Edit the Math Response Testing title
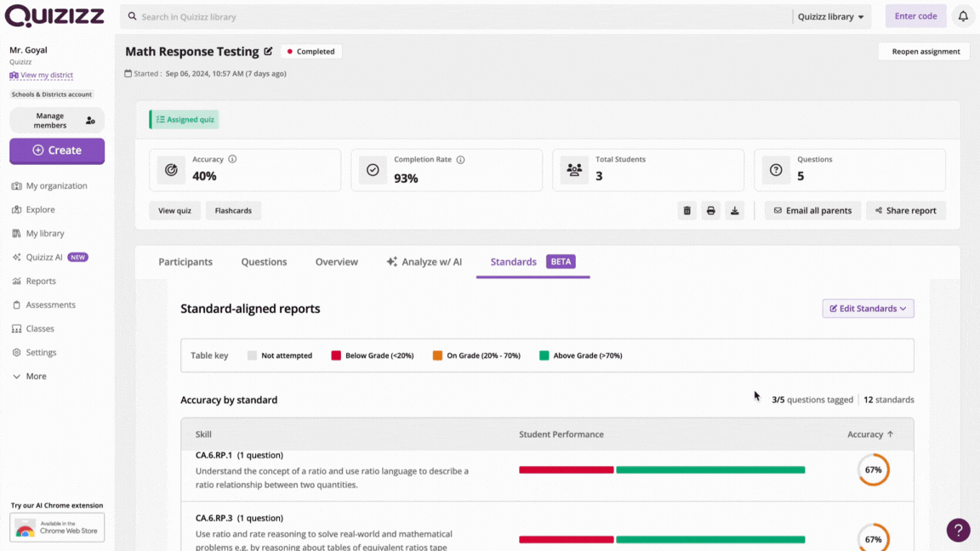980x551 pixels. pyautogui.click(x=268, y=51)
